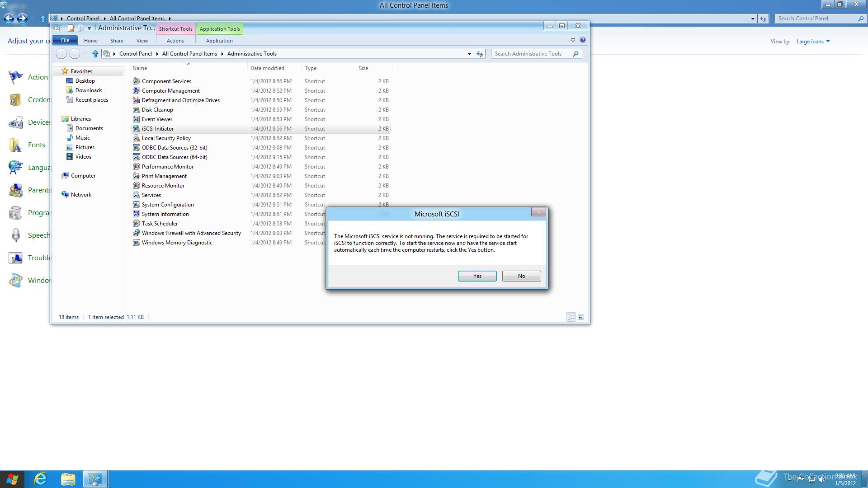Switch to the Share ribbon tab
The image size is (868, 488).
pos(117,41)
